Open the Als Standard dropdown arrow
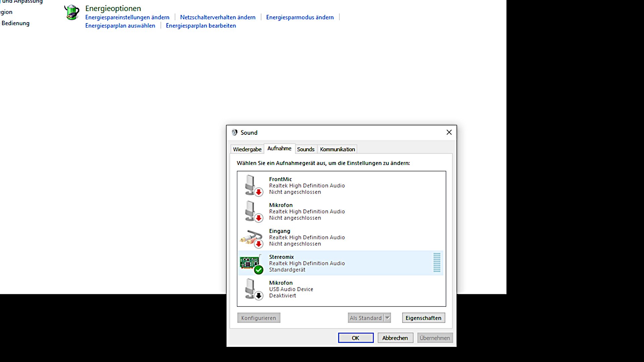Viewport: 644px width, 362px height. pos(387,318)
